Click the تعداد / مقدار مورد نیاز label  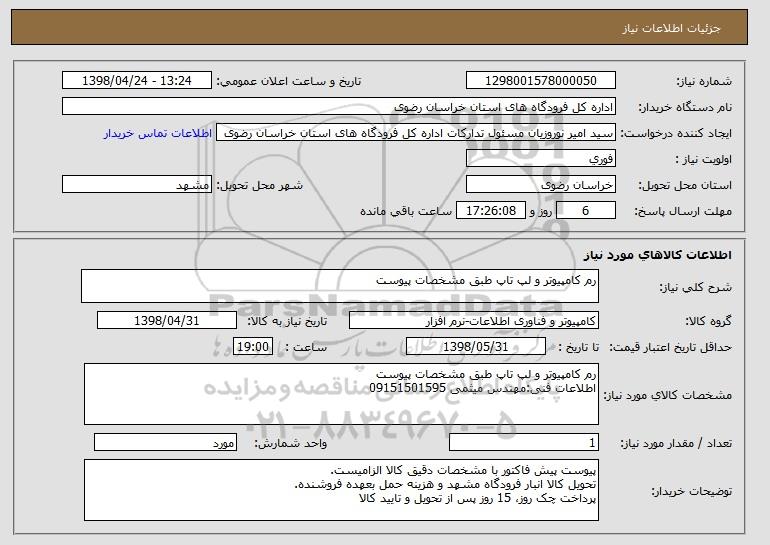[x=676, y=443]
